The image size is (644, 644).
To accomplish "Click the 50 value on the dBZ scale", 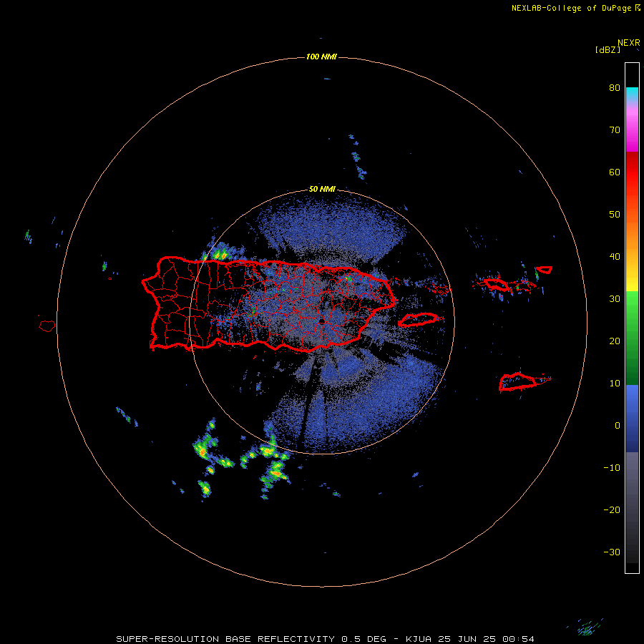I will [615, 215].
